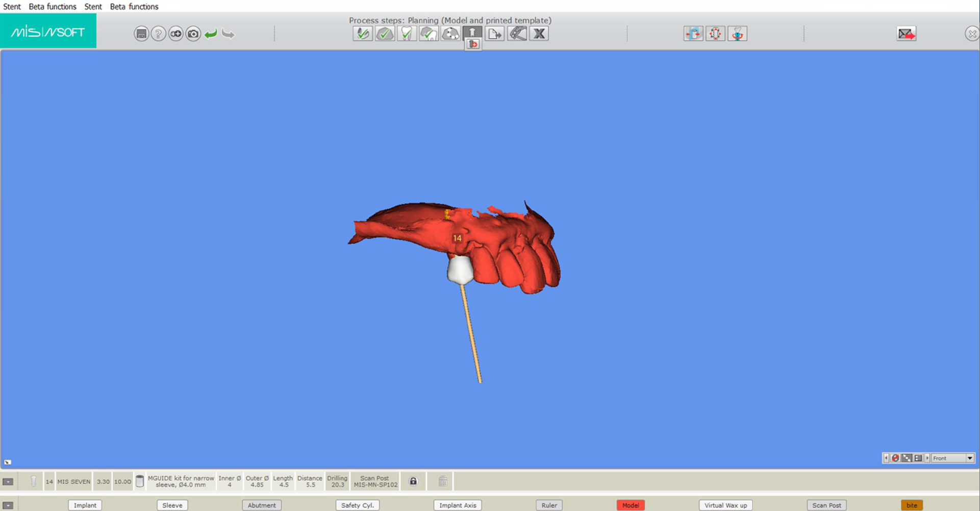Select the first process step icon
Image resolution: width=980 pixels, height=511 pixels.
click(x=362, y=34)
